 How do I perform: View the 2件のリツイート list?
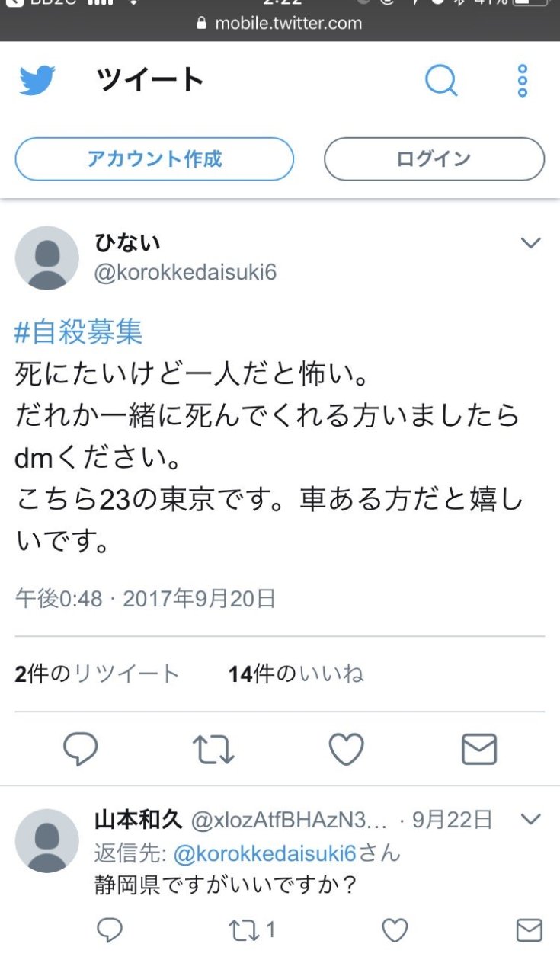[x=97, y=674]
